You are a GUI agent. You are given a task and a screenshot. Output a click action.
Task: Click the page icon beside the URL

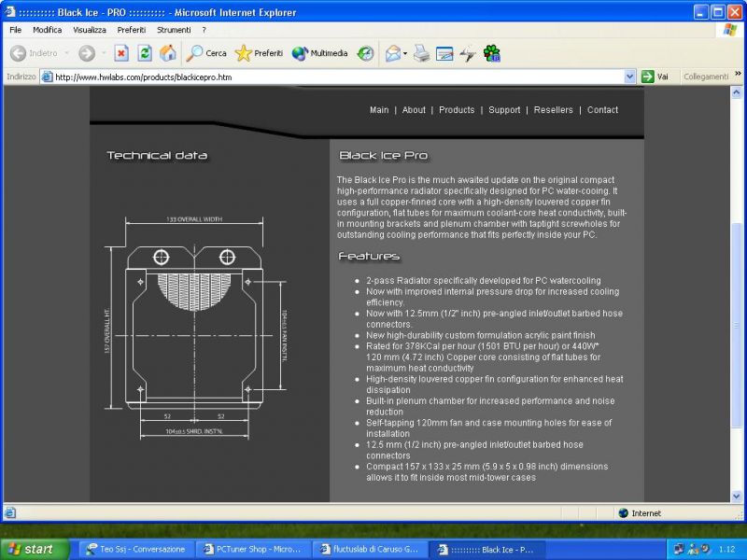[x=47, y=77]
